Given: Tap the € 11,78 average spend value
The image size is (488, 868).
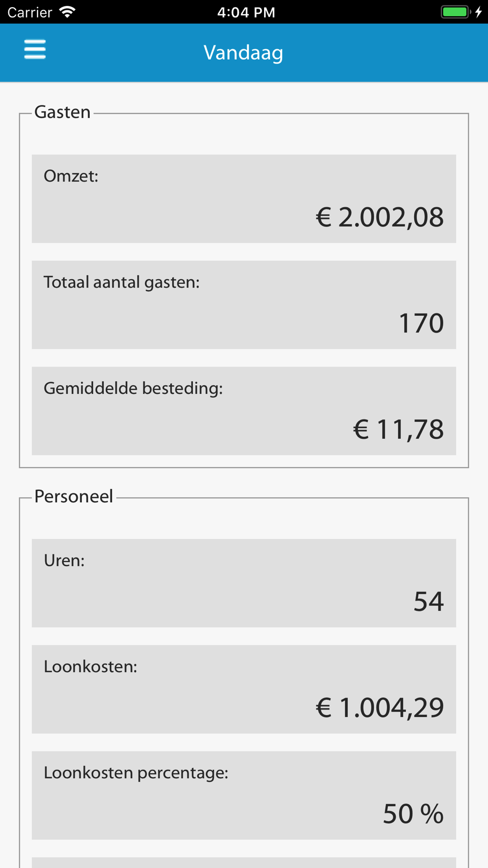Looking at the screenshot, I should point(399,430).
